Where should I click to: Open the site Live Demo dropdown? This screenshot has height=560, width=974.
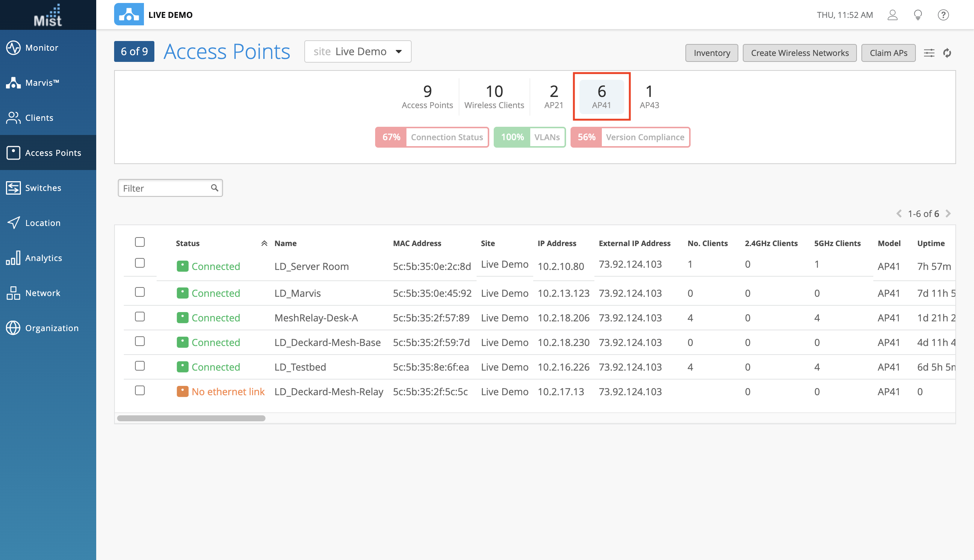pos(357,51)
